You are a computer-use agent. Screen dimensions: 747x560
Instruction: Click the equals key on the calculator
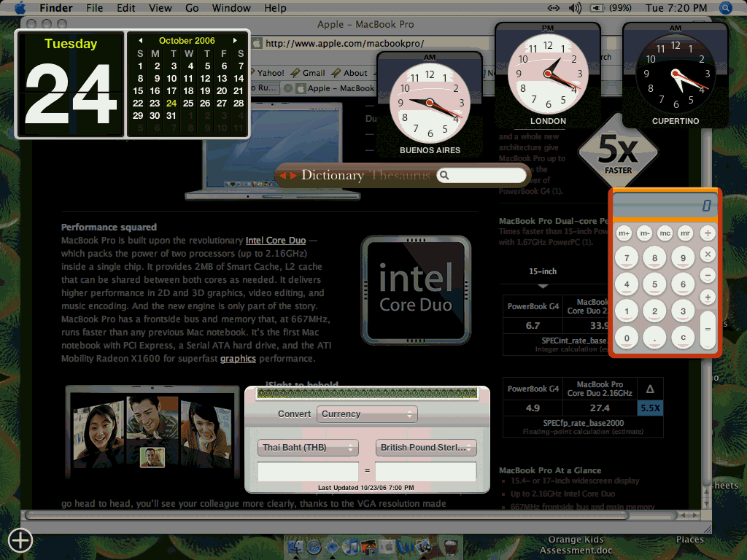(x=708, y=330)
